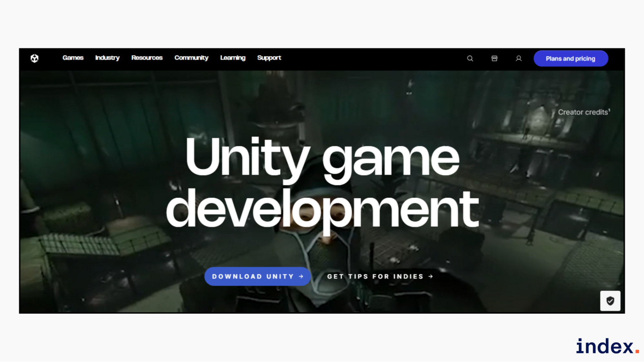Expand the Games nav menu

coord(73,58)
